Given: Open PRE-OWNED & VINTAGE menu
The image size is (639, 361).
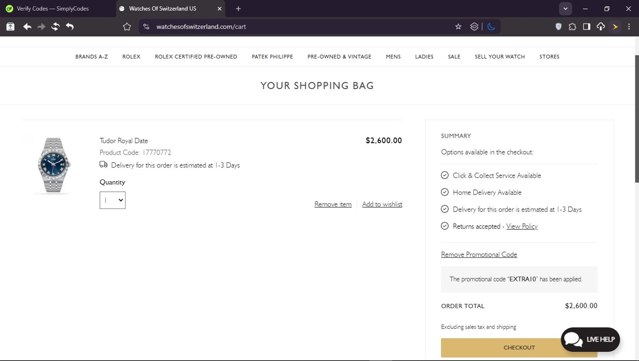Looking at the screenshot, I should [339, 57].
